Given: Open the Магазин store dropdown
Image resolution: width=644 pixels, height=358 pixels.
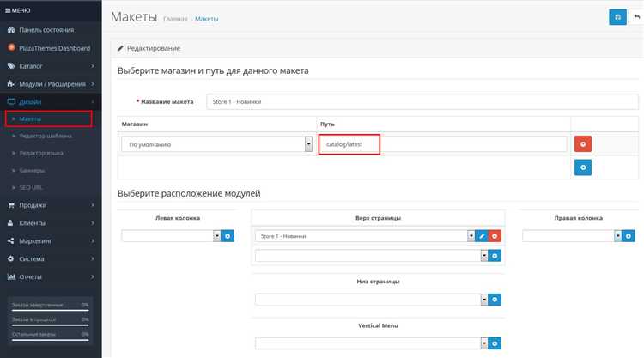Looking at the screenshot, I should tap(216, 144).
